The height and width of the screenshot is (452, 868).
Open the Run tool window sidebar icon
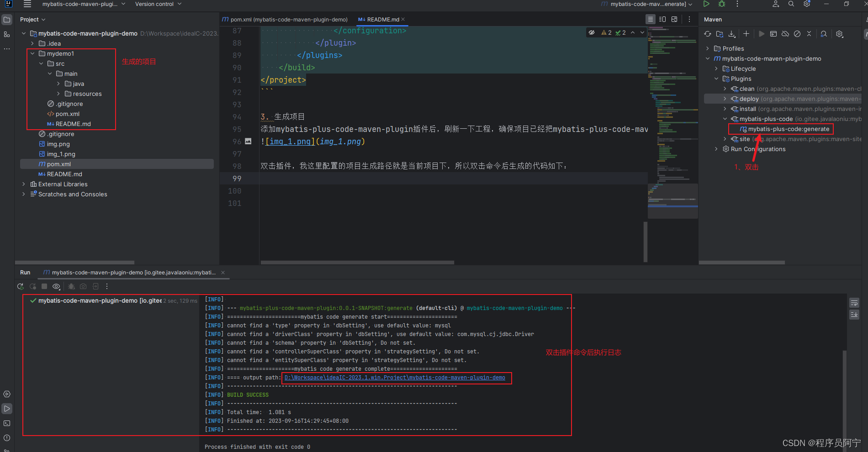pos(7,409)
